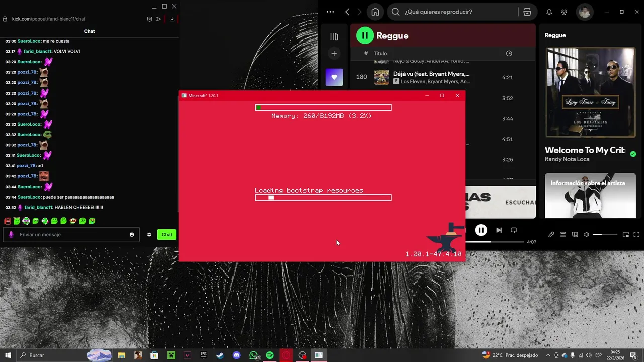Toggle the green saved checkmark for current song
644x362 pixels.
tap(633, 154)
